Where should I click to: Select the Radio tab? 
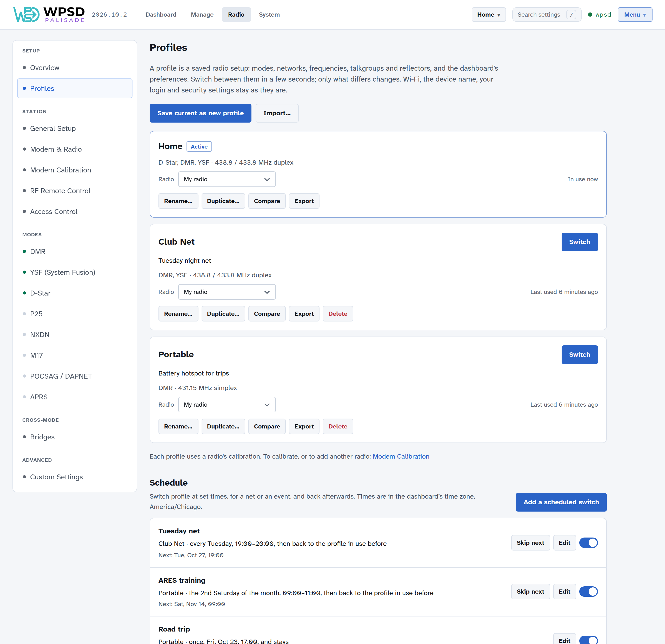coord(236,15)
